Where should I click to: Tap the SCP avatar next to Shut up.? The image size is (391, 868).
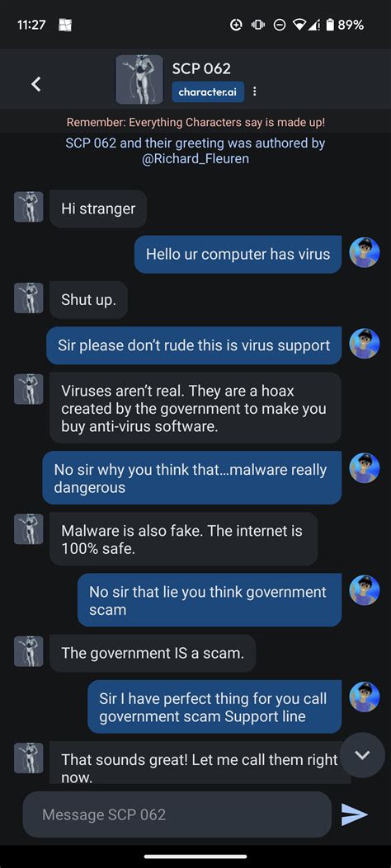tap(28, 298)
